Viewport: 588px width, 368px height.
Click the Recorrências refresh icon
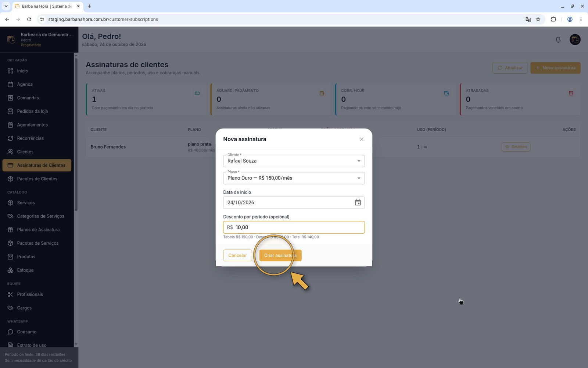(10, 138)
